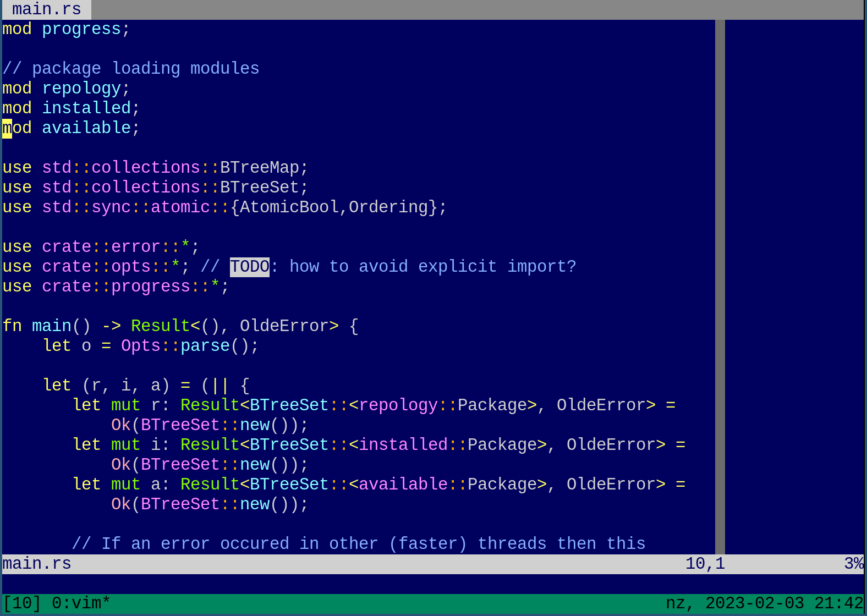Image resolution: width=867 pixels, height=616 pixels.
Task: Click the tmux window '0:vim*' entry
Action: point(81,603)
